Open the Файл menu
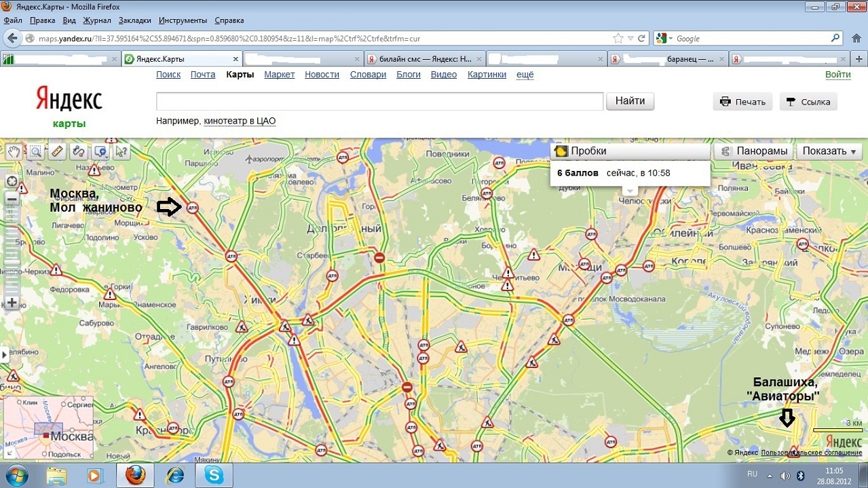 click(x=13, y=20)
